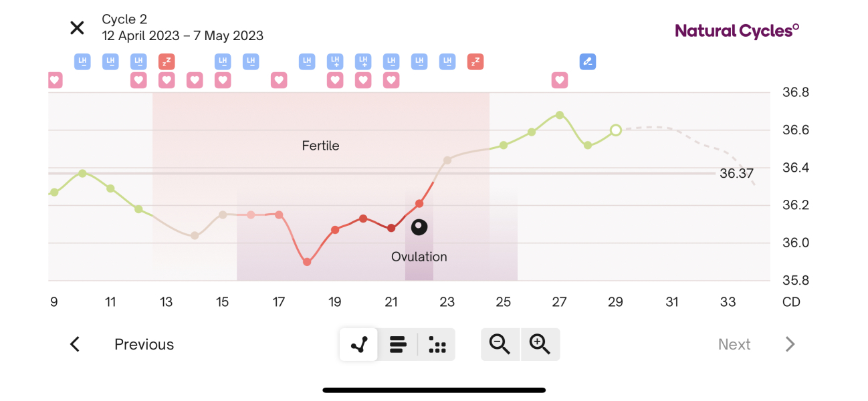
Task: Click the left chevron beside Previous
Action: tap(75, 344)
